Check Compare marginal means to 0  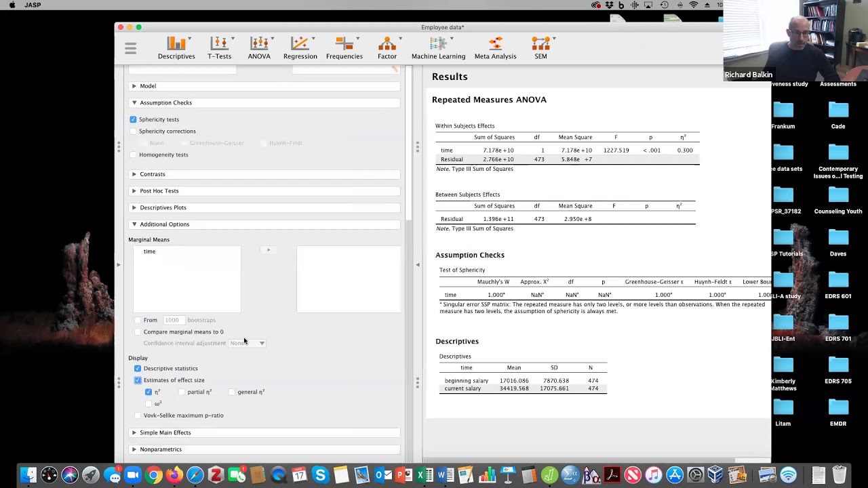[x=138, y=332]
